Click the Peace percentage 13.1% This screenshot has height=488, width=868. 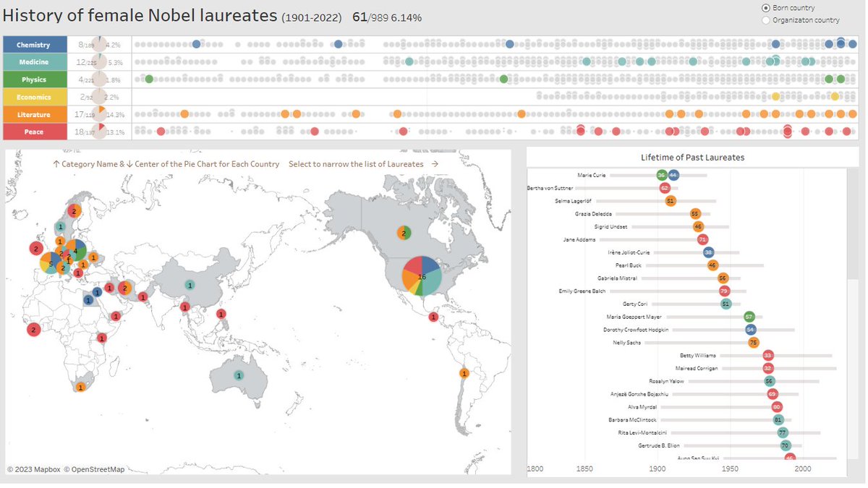coord(115,132)
